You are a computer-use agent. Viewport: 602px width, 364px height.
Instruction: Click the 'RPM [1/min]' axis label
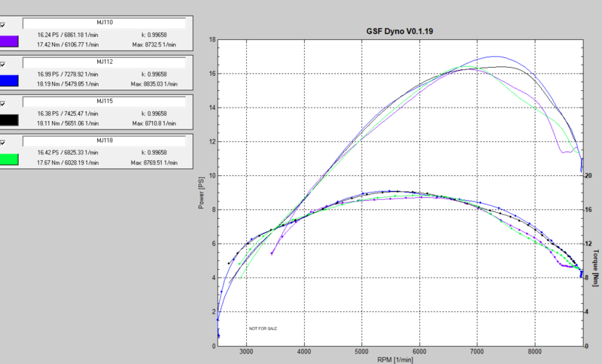396,359
